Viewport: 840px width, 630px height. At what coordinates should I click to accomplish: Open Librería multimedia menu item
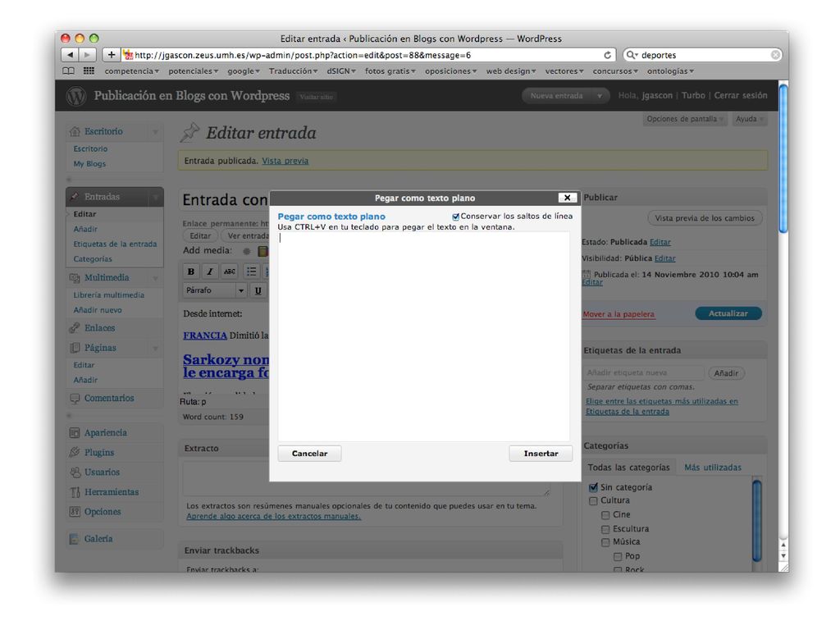(109, 295)
